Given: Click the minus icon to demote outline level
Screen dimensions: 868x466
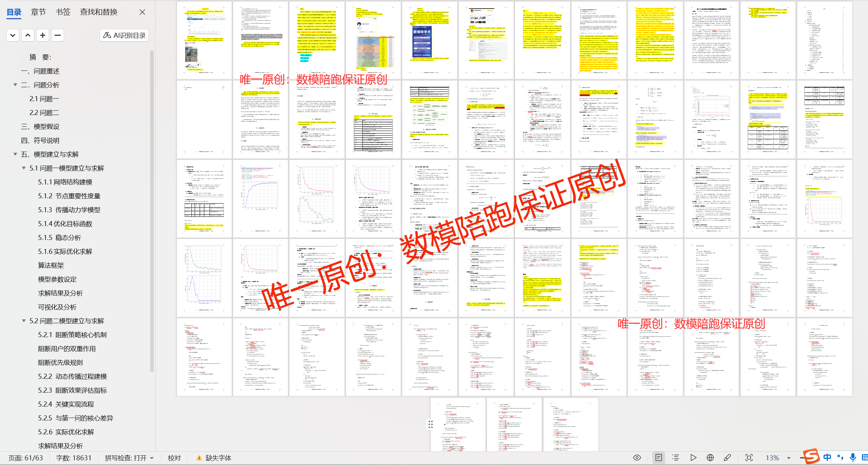Looking at the screenshot, I should pyautogui.click(x=58, y=35).
